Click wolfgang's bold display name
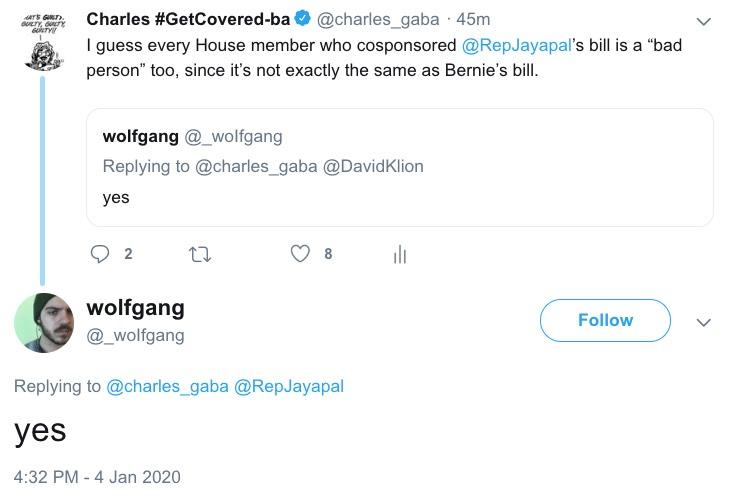731x500 pixels. pyautogui.click(x=136, y=307)
